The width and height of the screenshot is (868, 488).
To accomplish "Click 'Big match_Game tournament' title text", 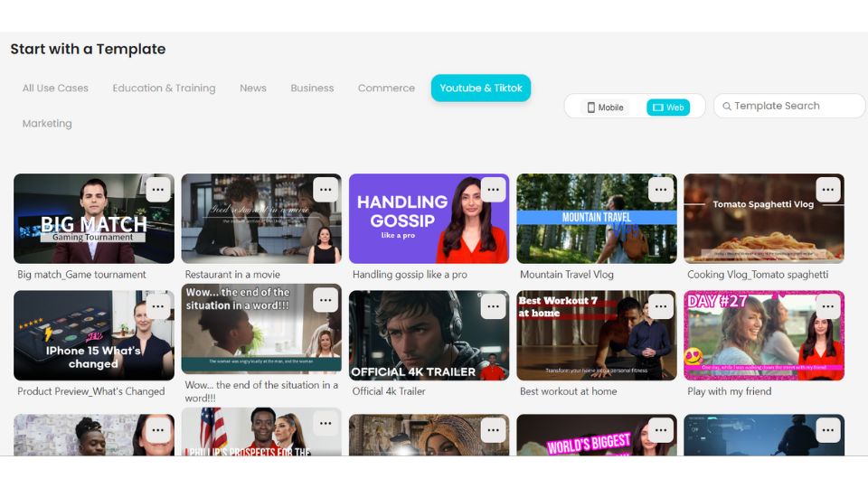I will [82, 275].
